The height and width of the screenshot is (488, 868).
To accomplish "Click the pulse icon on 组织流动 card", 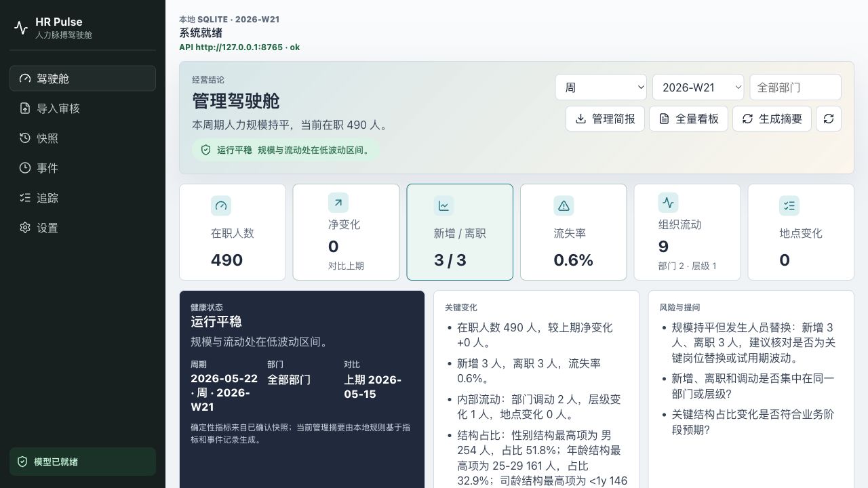I will coord(668,203).
